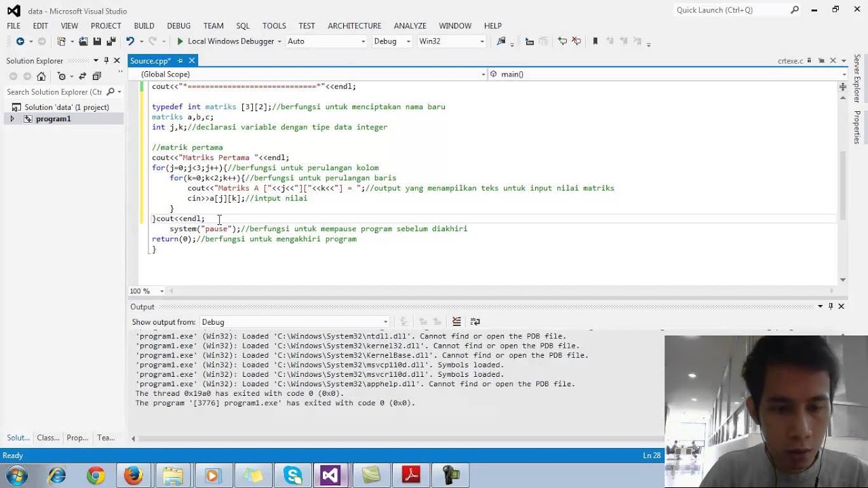The image size is (868, 488).
Task: Toggle a bookmark with the bookmark icon
Action: (595, 41)
